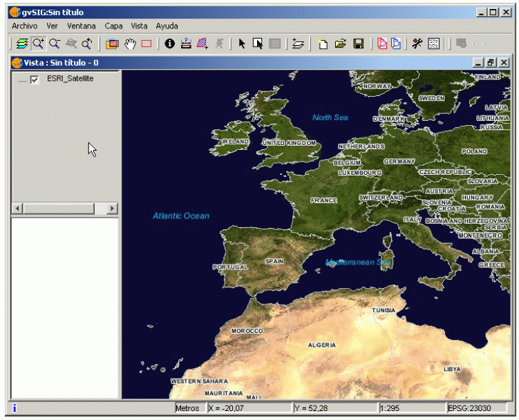Click the gvSIG logo in the main title bar
This screenshot has width=519, height=420.
pos(15,12)
